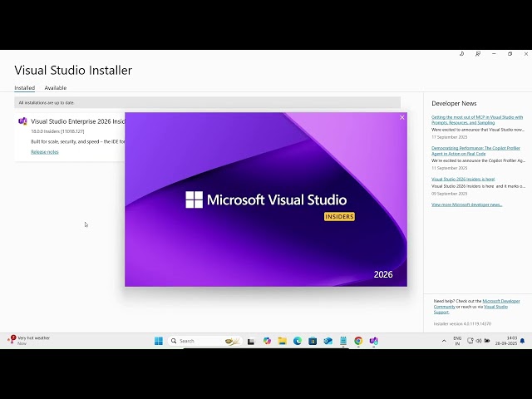The image size is (532, 399).
Task: Open the weather widget on taskbar
Action: click(30, 340)
